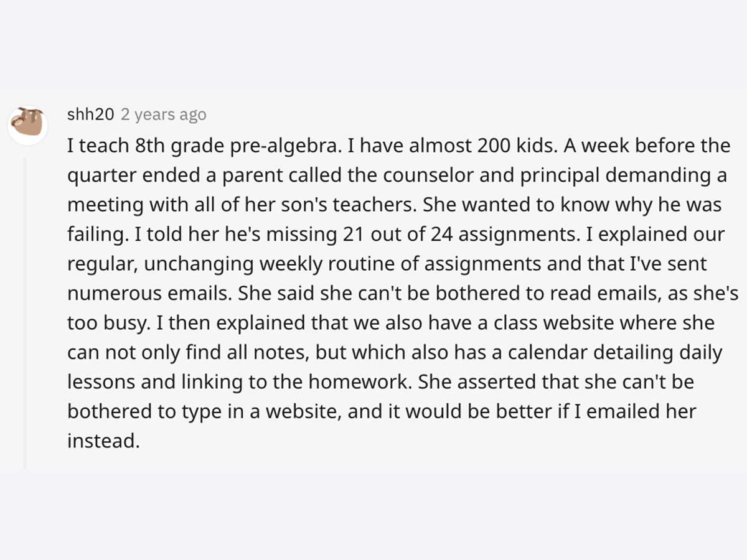Open the '2 years ago' timestamp permalink
The width and height of the screenshot is (747, 560).
point(163,115)
